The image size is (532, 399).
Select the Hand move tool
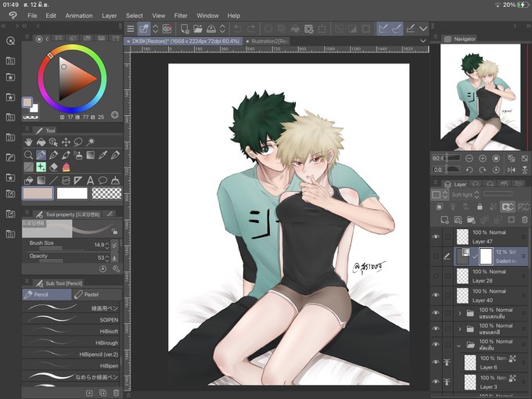click(28, 142)
